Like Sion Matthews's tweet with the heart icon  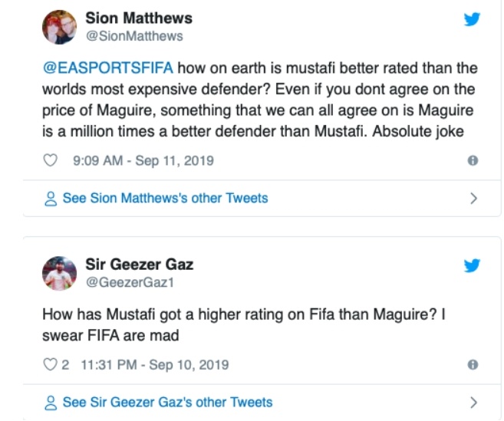51,161
